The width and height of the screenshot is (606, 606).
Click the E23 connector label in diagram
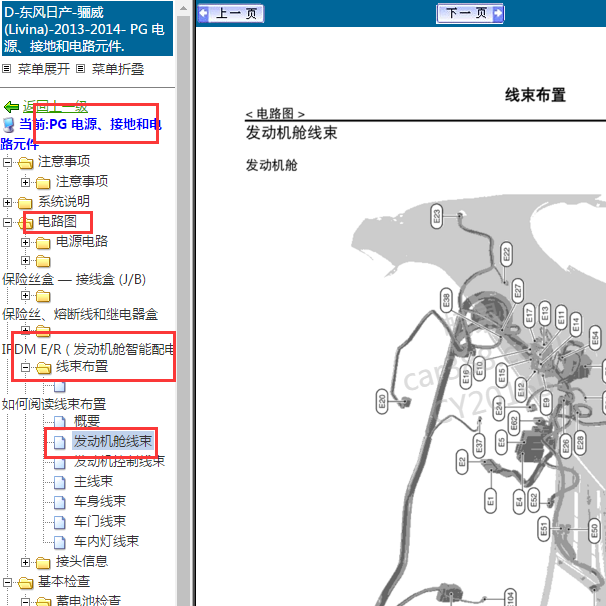[436, 216]
